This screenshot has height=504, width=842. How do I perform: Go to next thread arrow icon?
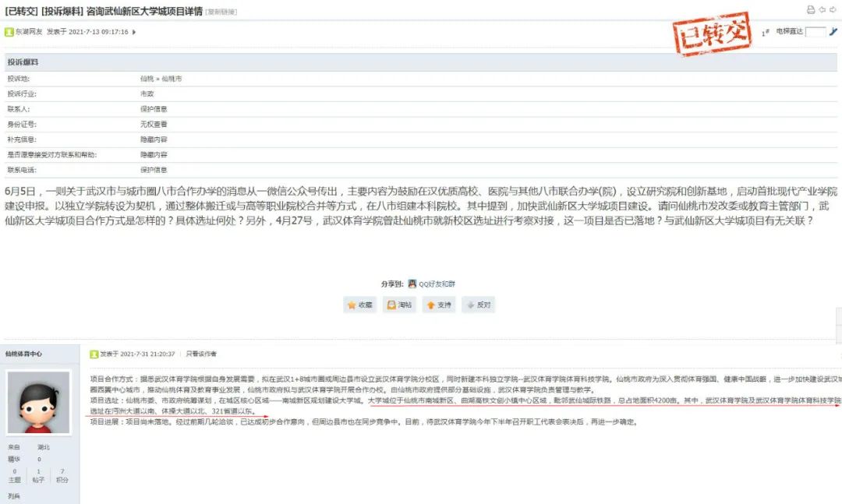(833, 9)
